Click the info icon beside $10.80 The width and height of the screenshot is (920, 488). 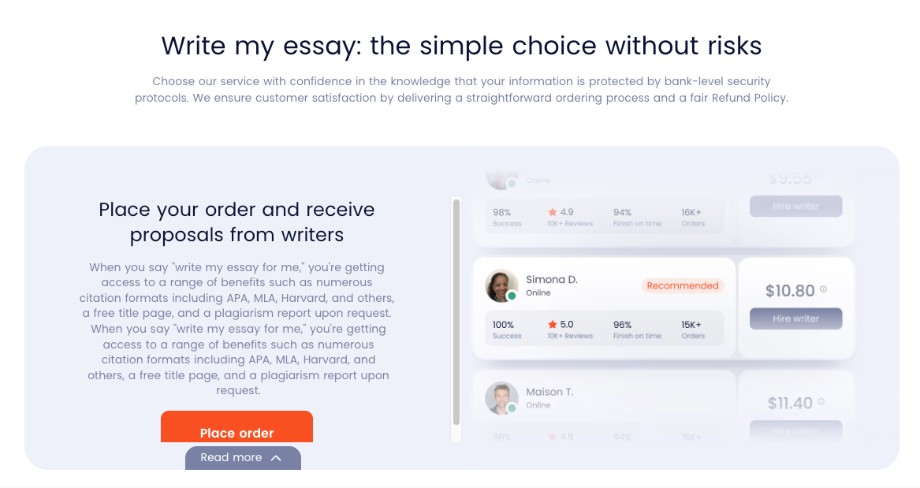823,289
